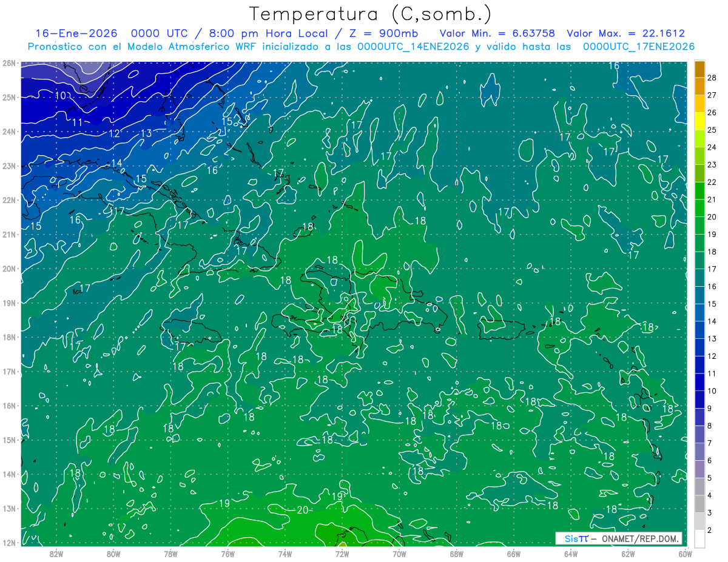Click the '20N' latitude axis label
This screenshot has height=562, width=728.
click(x=8, y=269)
